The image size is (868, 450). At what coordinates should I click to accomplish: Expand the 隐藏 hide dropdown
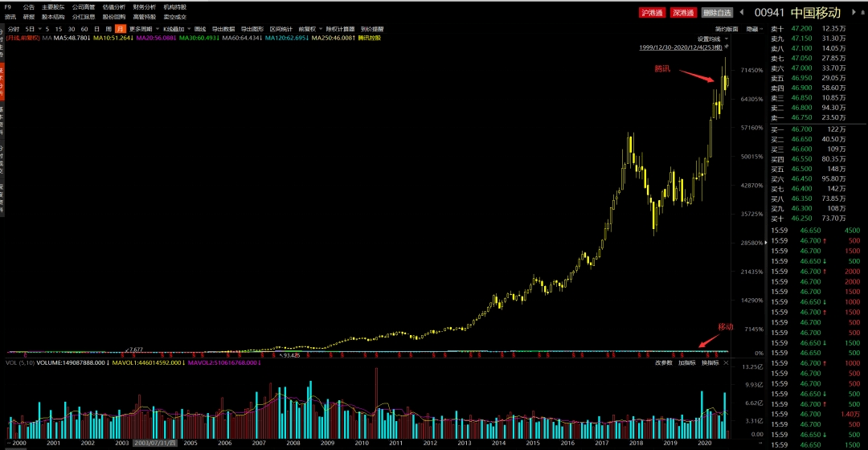click(754, 29)
